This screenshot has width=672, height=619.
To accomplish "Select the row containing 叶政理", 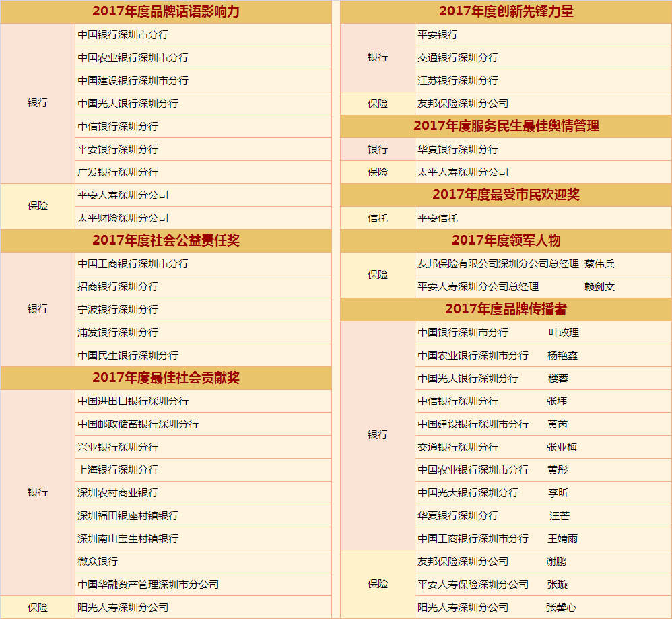I will coord(498,332).
